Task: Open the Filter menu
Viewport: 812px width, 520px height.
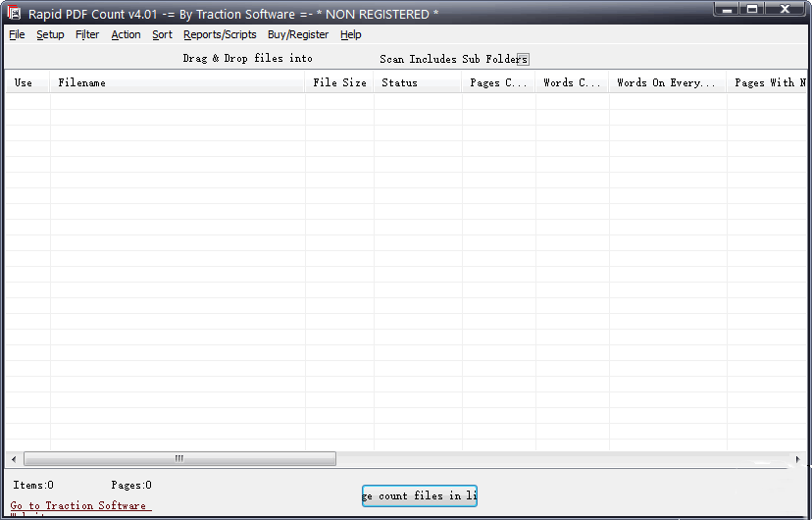Action: click(87, 34)
